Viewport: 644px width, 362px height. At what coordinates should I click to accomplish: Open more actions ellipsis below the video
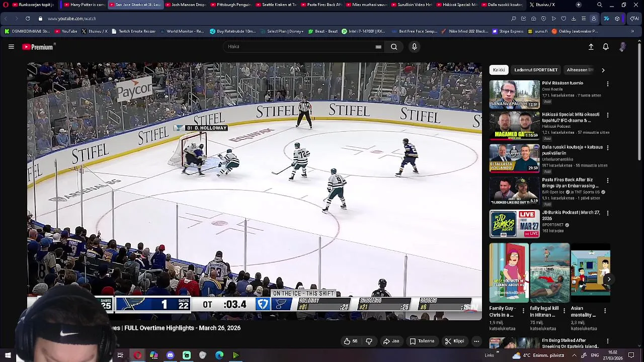(x=476, y=341)
